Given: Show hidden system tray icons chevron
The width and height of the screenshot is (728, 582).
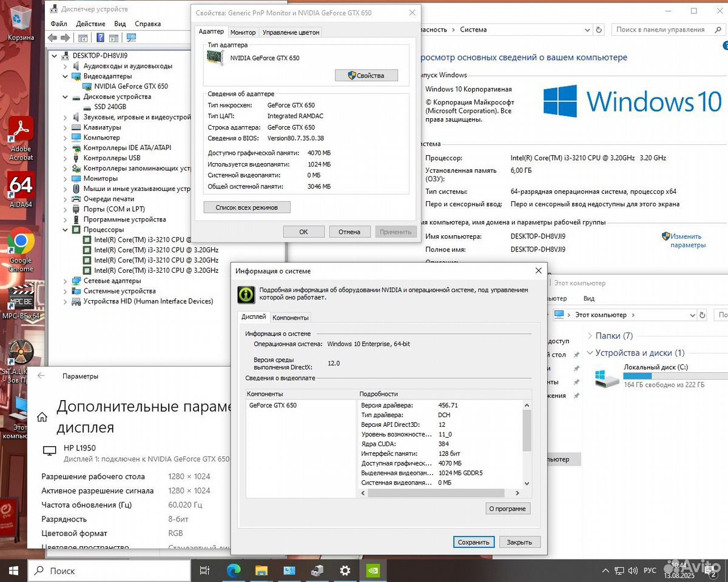Looking at the screenshot, I should point(605,570).
